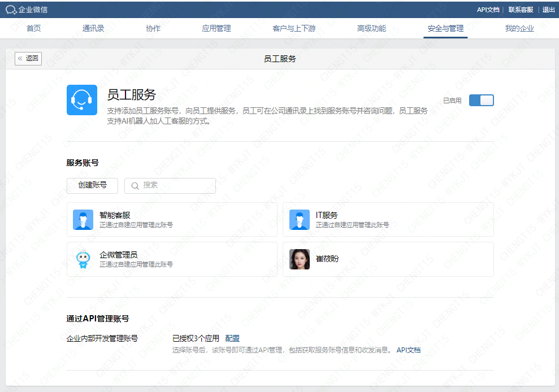The width and height of the screenshot is (559, 392).
Task: Toggle the 已启用 service switch
Action: [x=481, y=101]
